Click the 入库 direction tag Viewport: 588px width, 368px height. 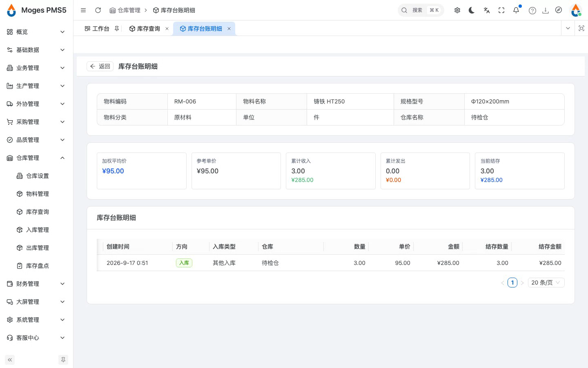tap(184, 263)
